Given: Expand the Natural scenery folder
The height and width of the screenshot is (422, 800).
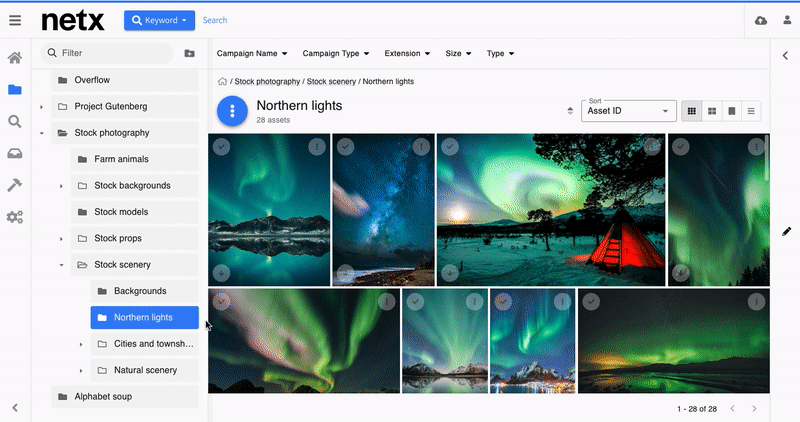Looking at the screenshot, I should click(x=81, y=370).
